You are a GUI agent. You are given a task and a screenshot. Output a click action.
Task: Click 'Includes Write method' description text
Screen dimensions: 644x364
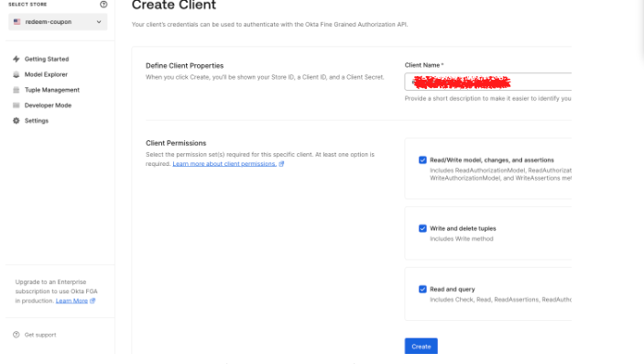point(462,238)
